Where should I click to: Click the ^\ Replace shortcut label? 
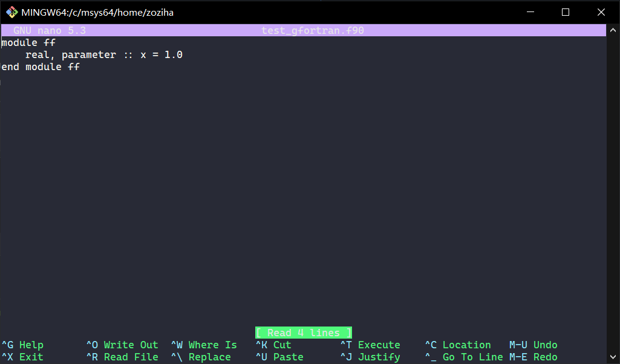[x=203, y=357]
